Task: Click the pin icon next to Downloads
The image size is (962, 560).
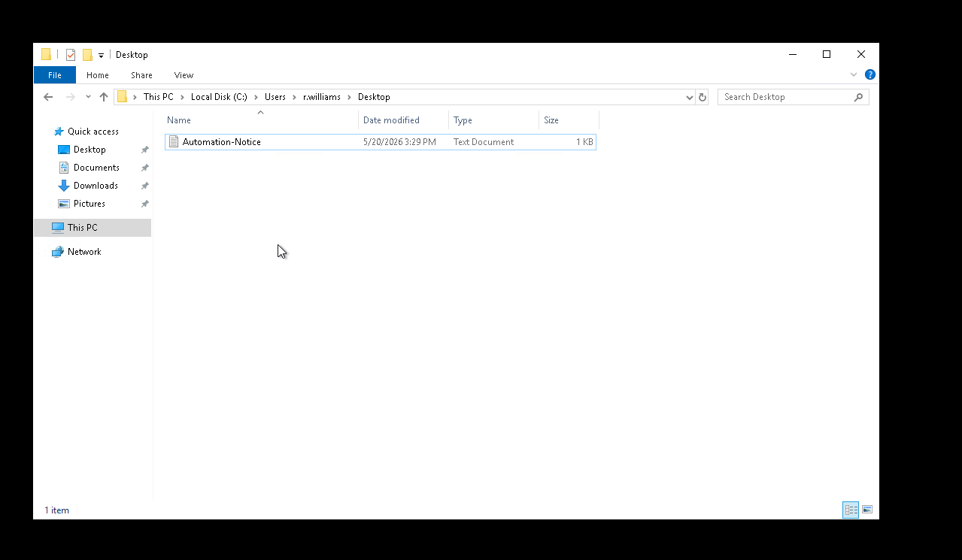Action: pos(144,186)
